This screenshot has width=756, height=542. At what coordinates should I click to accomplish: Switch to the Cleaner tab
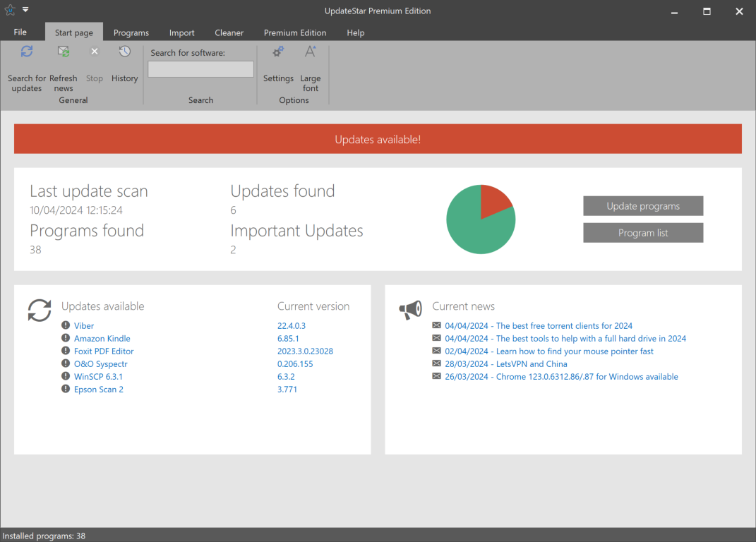tap(229, 32)
